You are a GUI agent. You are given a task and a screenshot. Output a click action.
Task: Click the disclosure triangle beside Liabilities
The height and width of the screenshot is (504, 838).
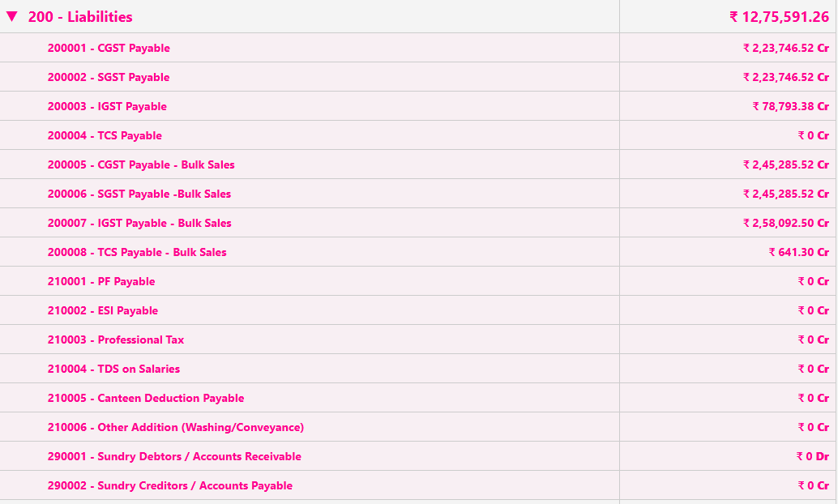[x=11, y=16]
